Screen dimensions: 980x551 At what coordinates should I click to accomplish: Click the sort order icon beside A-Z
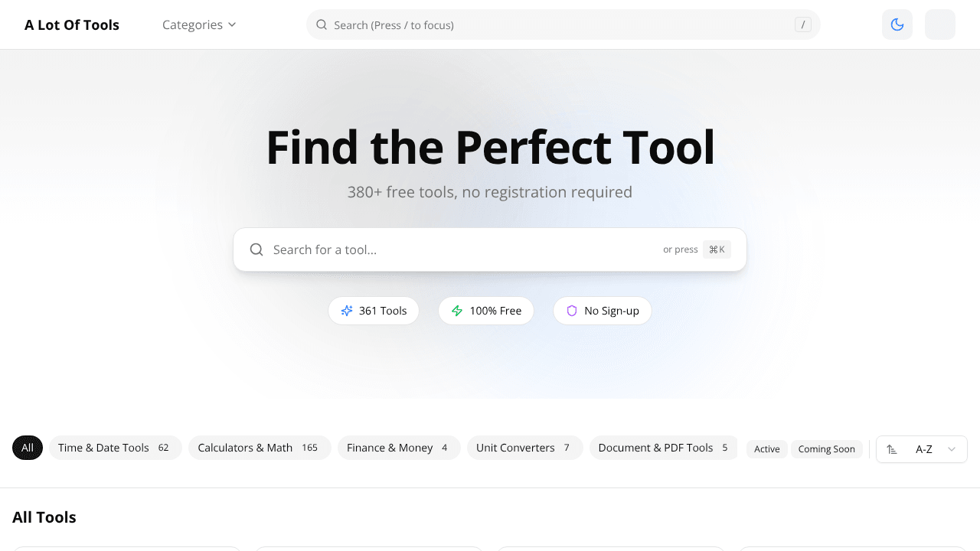pyautogui.click(x=892, y=449)
